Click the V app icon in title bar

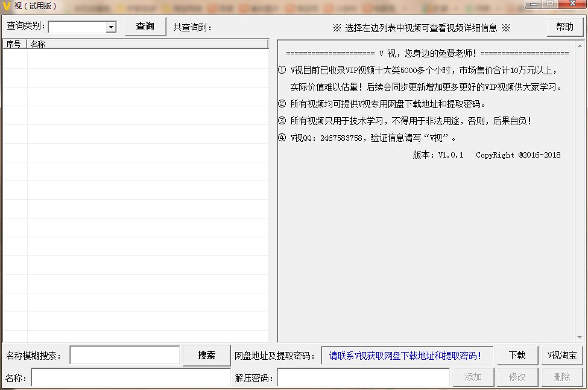7,6
